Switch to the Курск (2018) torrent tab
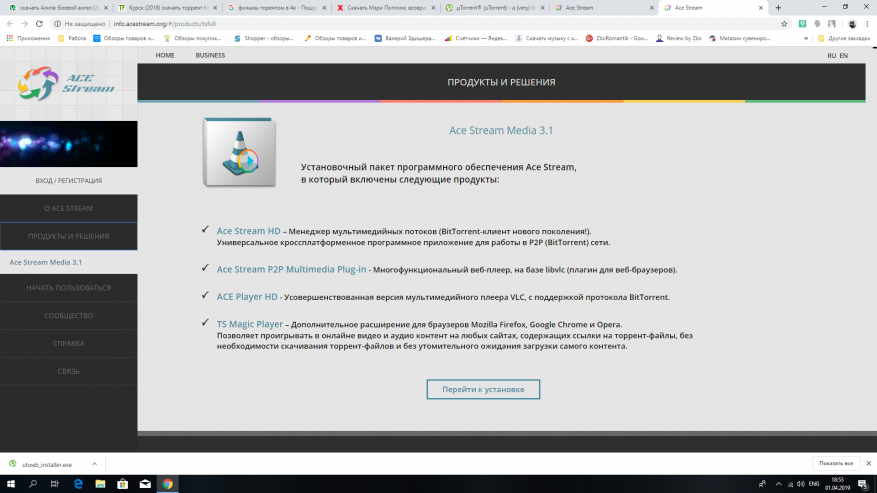The width and height of the screenshot is (877, 493). click(167, 8)
